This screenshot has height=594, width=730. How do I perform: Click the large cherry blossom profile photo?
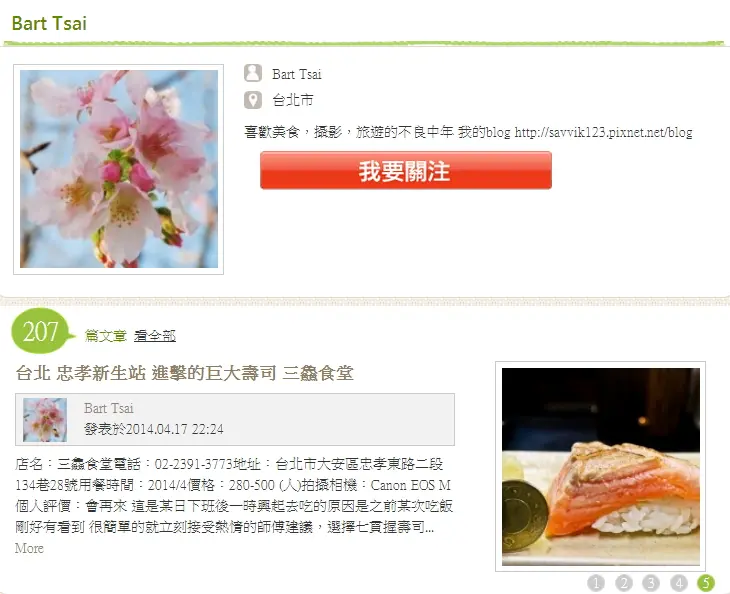[119, 169]
